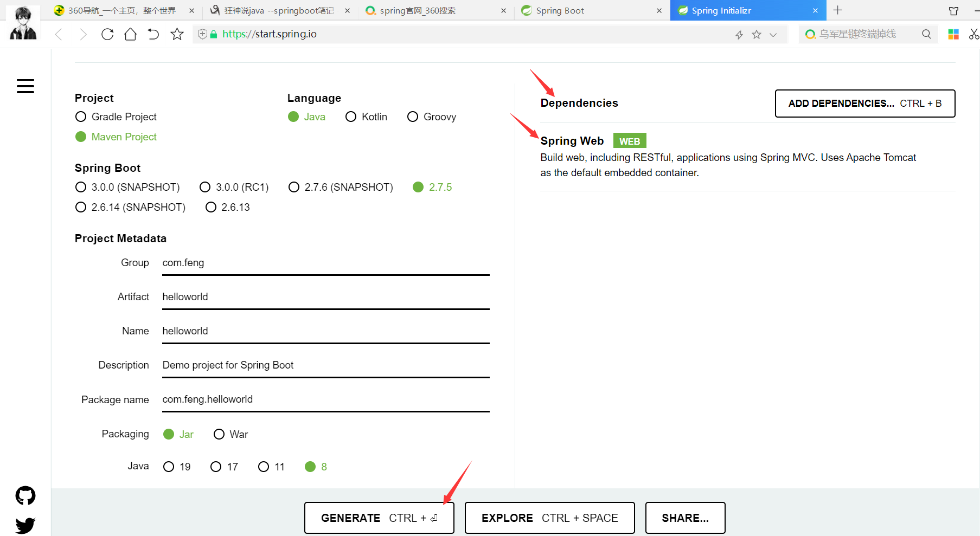Close the Spring Boot tab
980x536 pixels.
pyautogui.click(x=659, y=10)
